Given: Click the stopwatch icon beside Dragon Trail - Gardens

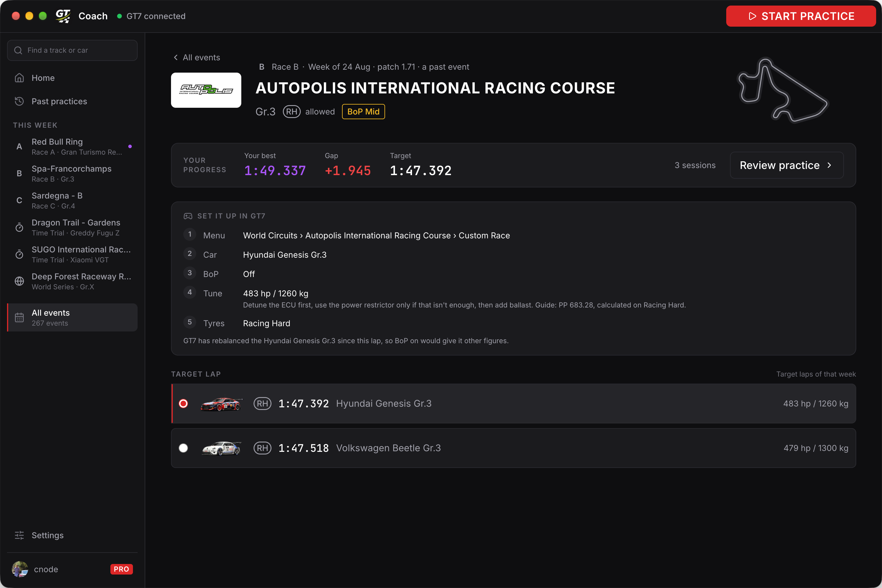Looking at the screenshot, I should point(19,228).
